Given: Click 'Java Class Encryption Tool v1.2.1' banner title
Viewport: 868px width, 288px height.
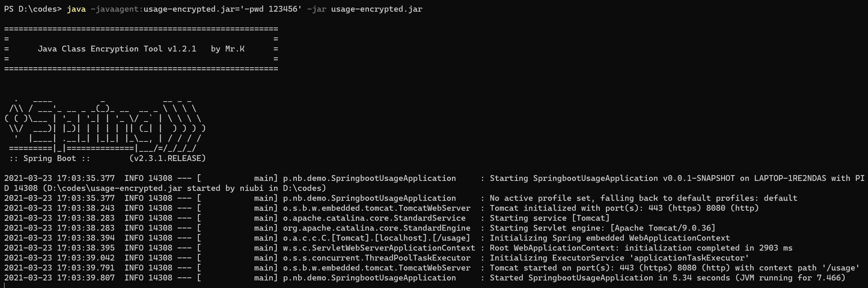Looking at the screenshot, I should pos(117,49).
